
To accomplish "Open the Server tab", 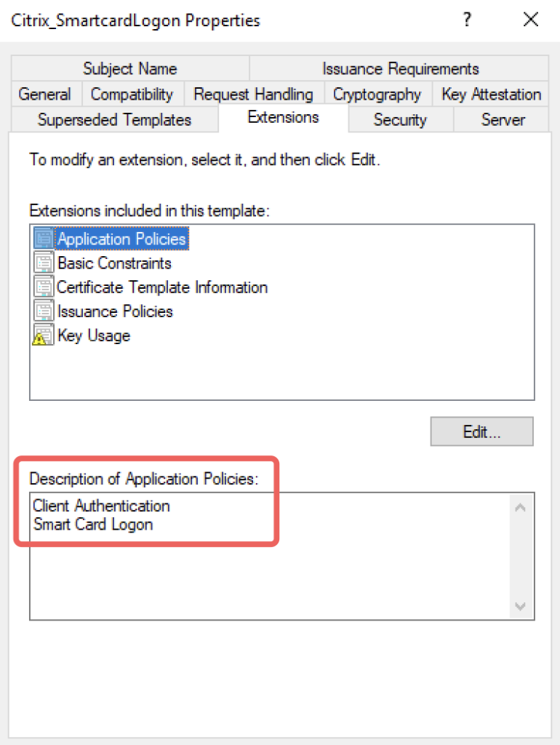I will [503, 119].
